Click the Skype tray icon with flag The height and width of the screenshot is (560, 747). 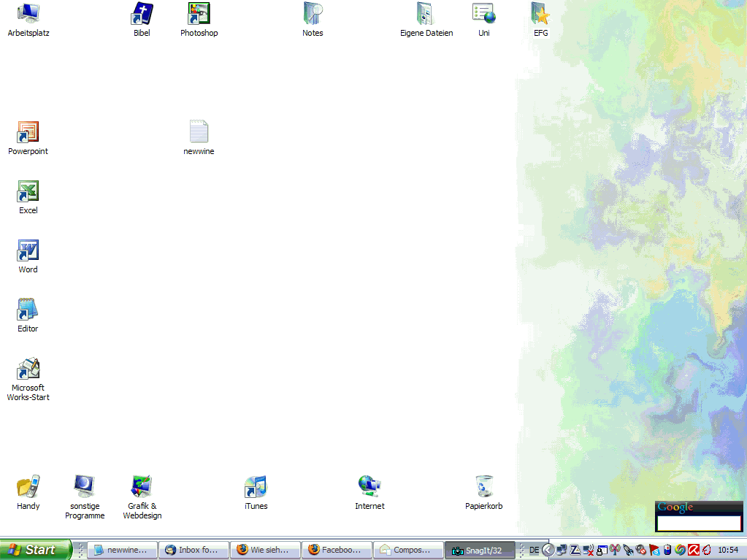click(654, 550)
